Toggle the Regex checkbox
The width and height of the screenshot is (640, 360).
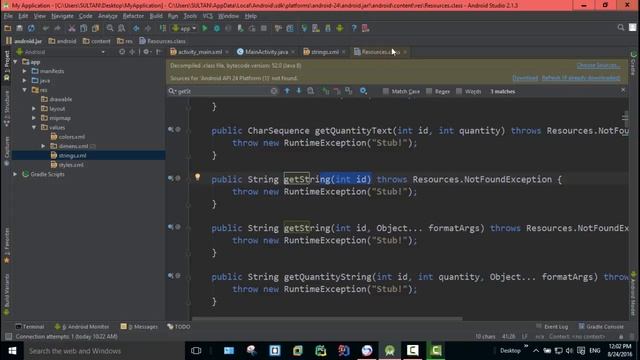point(429,91)
